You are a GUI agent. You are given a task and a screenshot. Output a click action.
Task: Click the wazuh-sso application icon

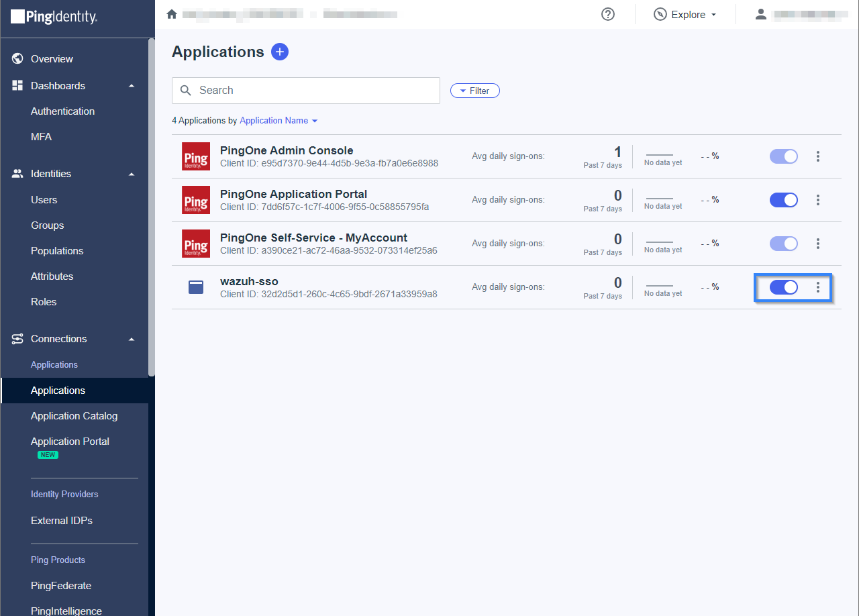(196, 287)
